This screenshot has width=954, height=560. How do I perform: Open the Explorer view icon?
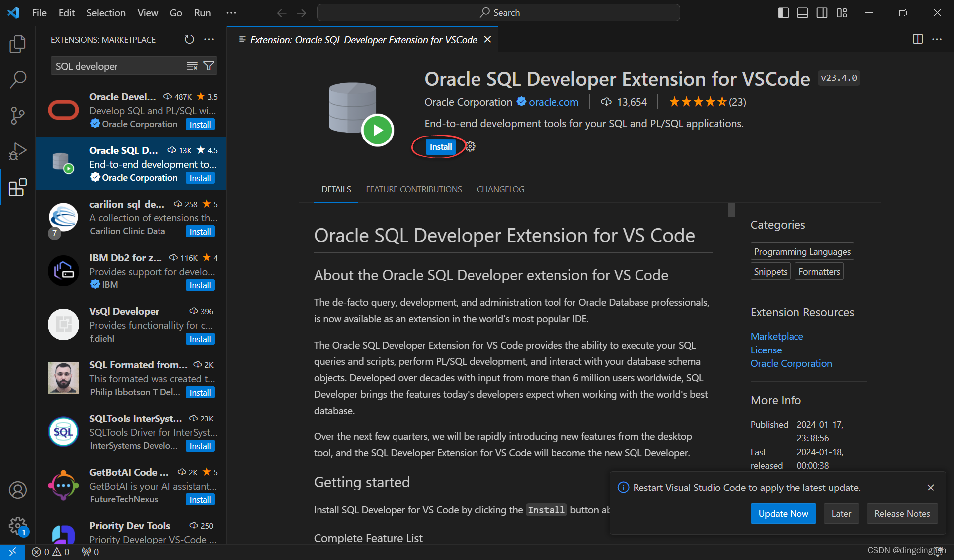pyautogui.click(x=18, y=44)
